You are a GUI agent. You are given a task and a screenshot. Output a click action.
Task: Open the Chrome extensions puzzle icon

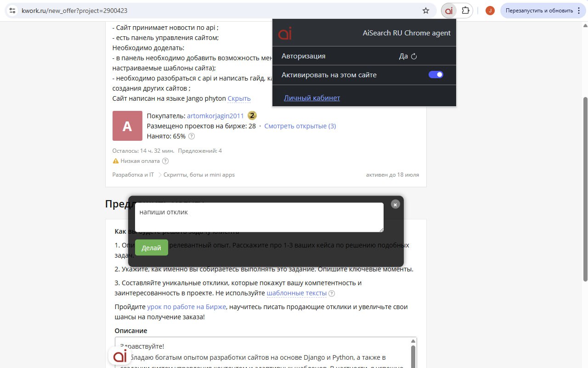click(x=465, y=11)
